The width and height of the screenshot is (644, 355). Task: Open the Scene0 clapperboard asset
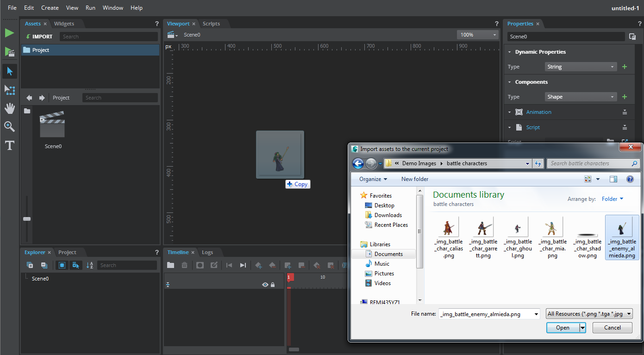(x=52, y=124)
